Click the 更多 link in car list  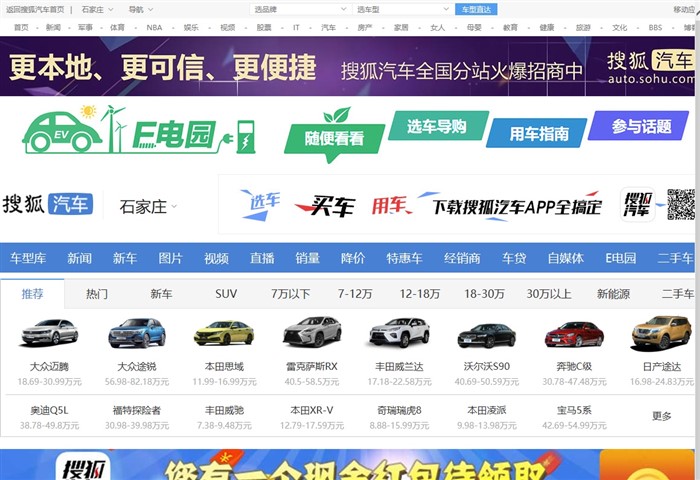click(x=662, y=416)
